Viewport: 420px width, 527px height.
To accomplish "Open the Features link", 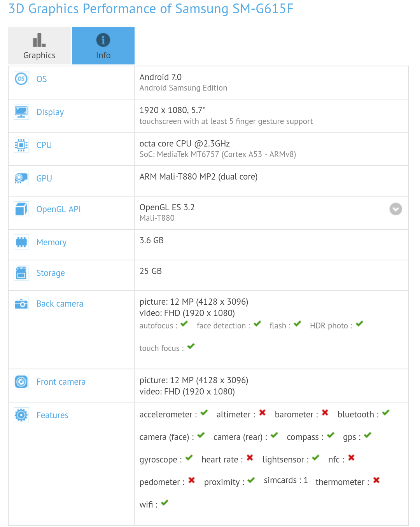I will click(x=52, y=415).
